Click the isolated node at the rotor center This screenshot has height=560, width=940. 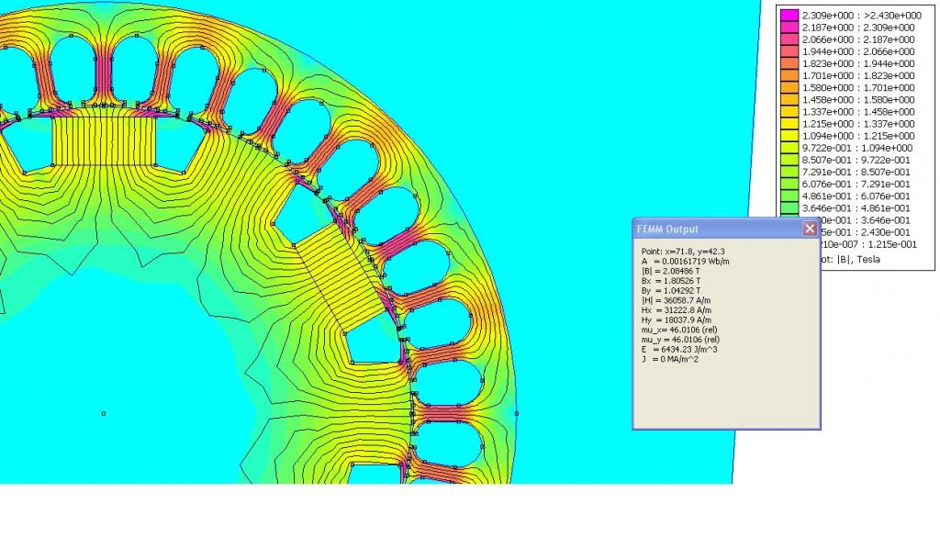point(104,413)
